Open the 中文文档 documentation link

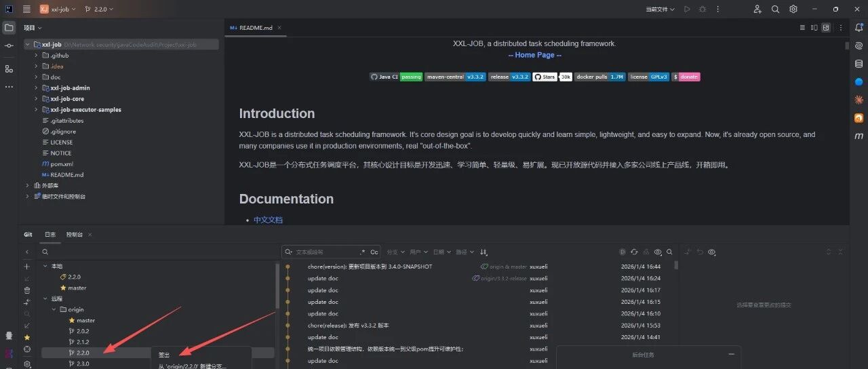(x=268, y=220)
